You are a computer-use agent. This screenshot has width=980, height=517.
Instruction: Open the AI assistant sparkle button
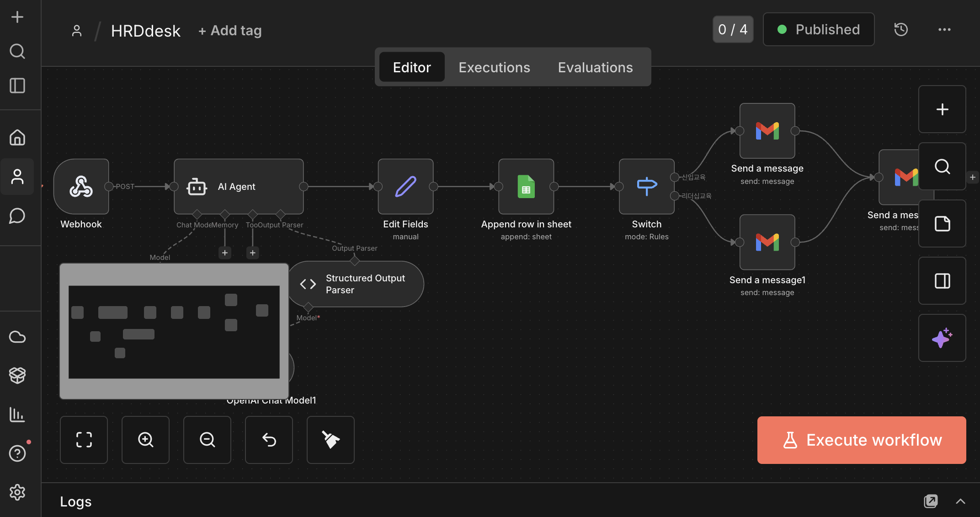[942, 338]
